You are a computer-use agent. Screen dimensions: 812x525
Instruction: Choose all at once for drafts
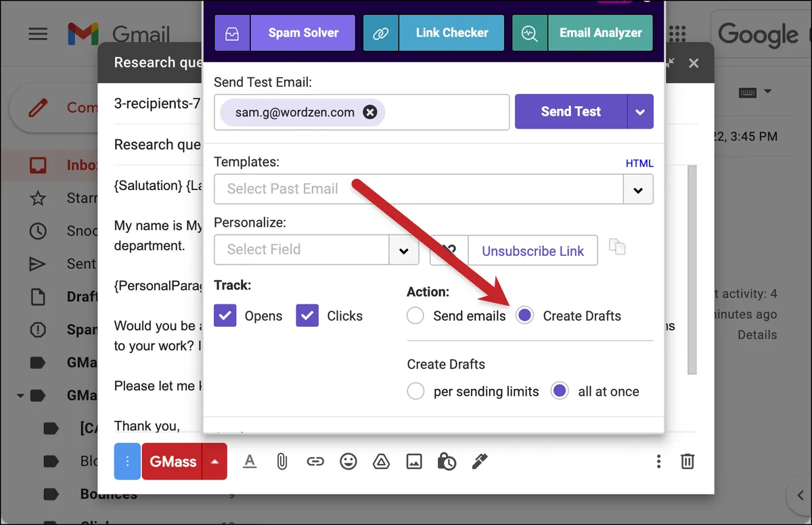(560, 391)
